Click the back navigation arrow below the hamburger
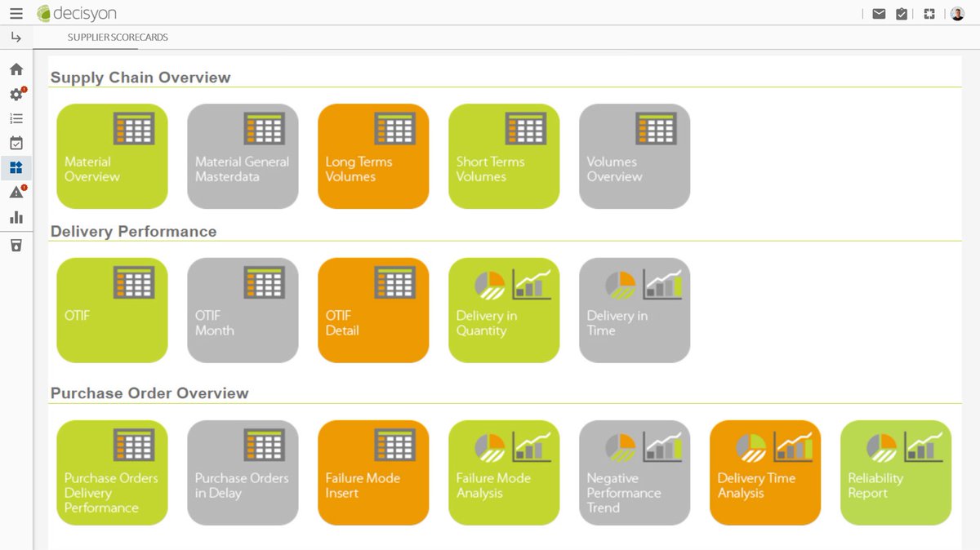 pyautogui.click(x=16, y=37)
